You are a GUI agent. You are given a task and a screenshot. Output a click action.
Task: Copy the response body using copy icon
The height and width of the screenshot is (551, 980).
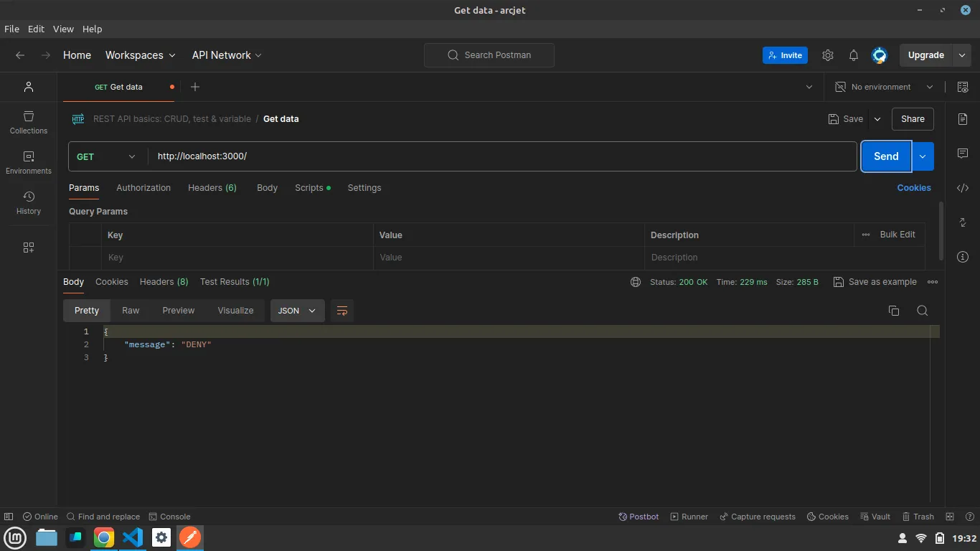894,311
